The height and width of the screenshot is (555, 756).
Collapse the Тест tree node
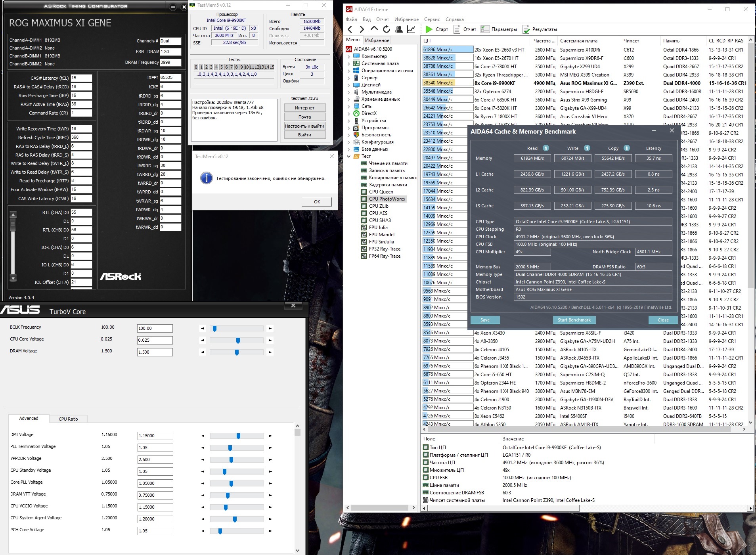[x=349, y=156]
